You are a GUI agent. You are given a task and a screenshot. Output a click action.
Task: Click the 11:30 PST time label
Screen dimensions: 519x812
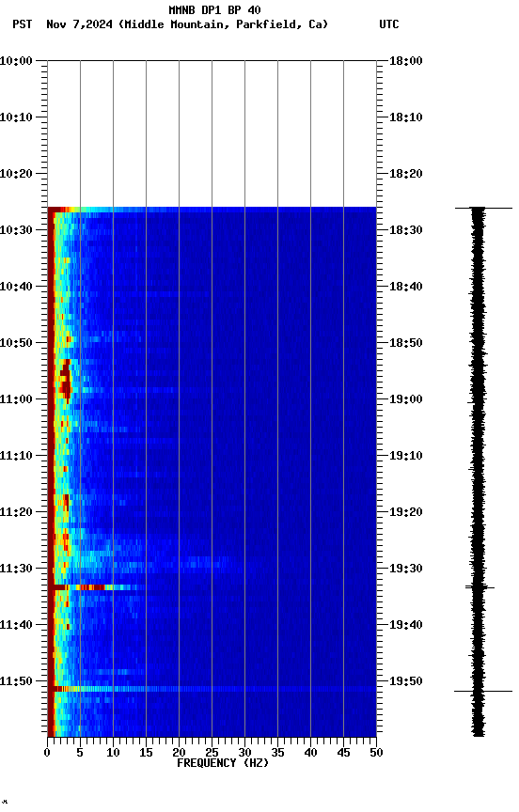tap(16, 569)
